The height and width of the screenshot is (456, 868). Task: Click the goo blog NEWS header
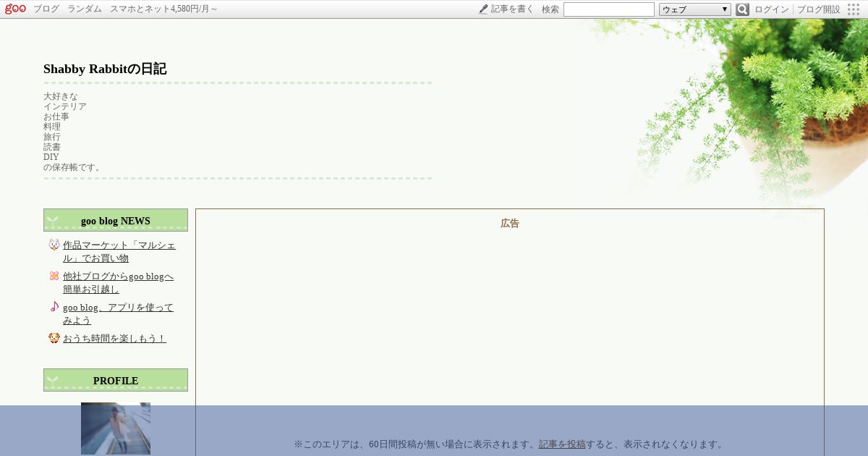click(116, 221)
